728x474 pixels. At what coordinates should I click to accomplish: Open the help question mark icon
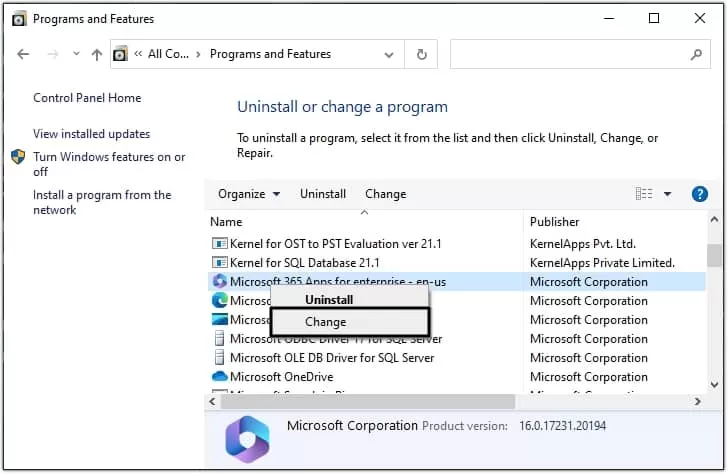[700, 194]
